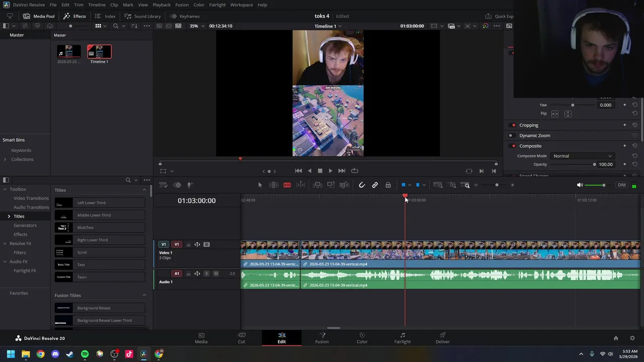644x362 pixels.
Task: Open the Sound Library panel
Action: point(142,16)
